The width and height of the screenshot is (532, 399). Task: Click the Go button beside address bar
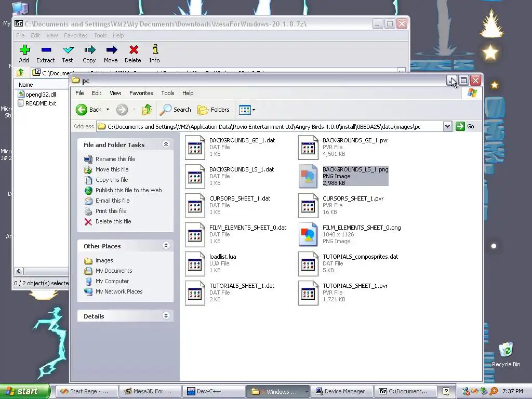tap(465, 126)
